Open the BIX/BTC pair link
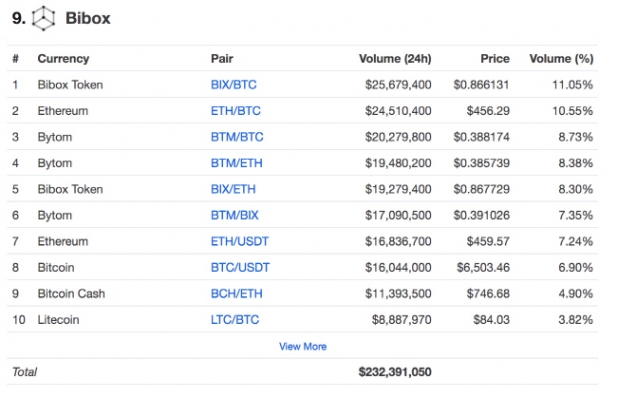The width and height of the screenshot is (617, 398). 233,85
